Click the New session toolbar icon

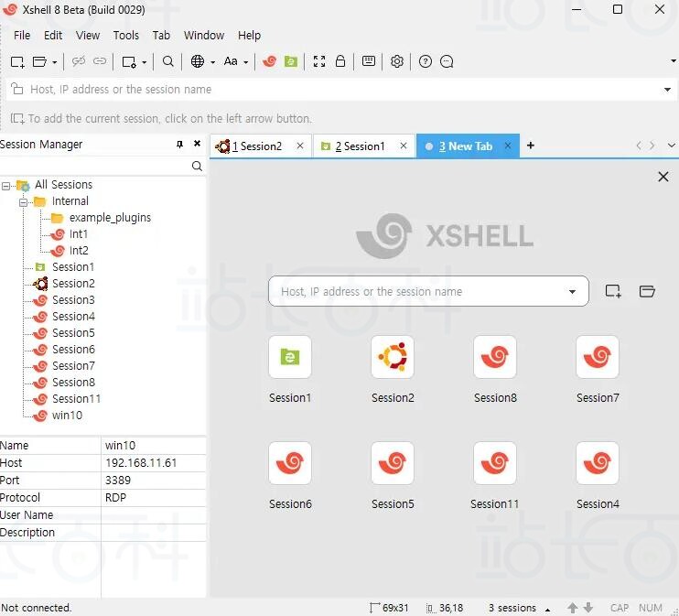click(17, 62)
